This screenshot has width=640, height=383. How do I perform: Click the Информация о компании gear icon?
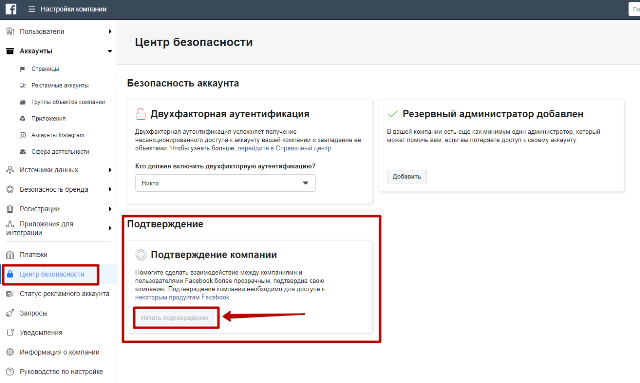pyautogui.click(x=10, y=352)
